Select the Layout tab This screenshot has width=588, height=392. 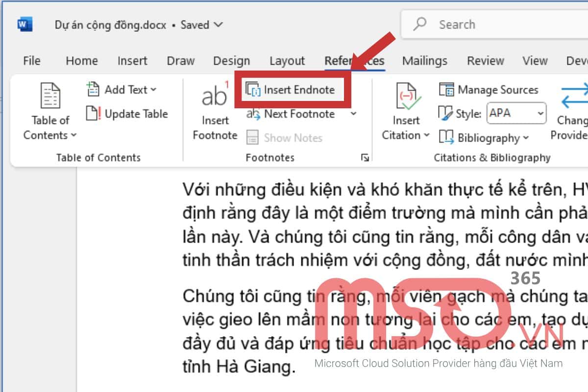[x=287, y=61]
